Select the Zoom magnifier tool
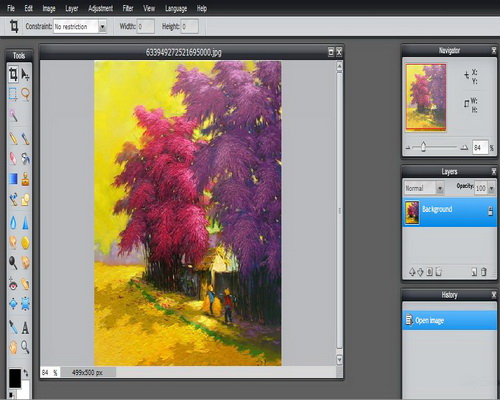The width and height of the screenshot is (500, 400). pos(25,347)
